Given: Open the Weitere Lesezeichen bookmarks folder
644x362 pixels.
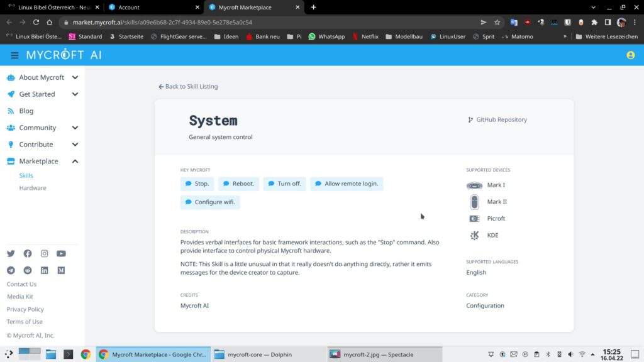Looking at the screenshot, I should pyautogui.click(x=607, y=36).
